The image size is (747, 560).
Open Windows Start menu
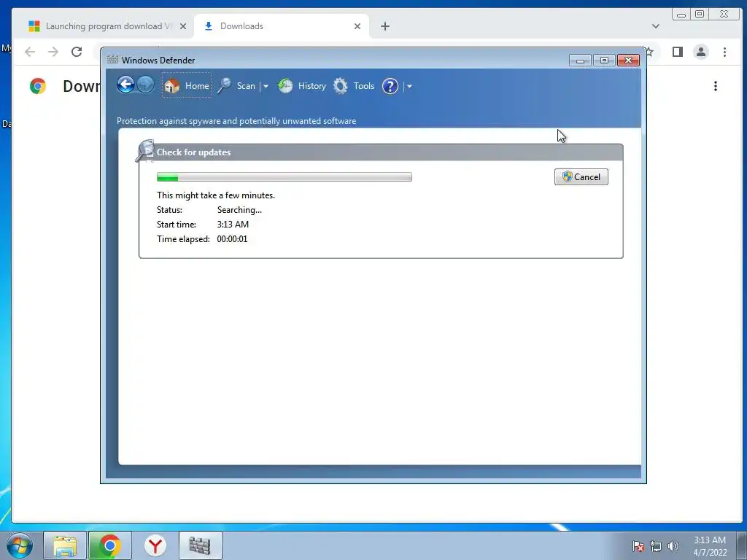(x=20, y=545)
